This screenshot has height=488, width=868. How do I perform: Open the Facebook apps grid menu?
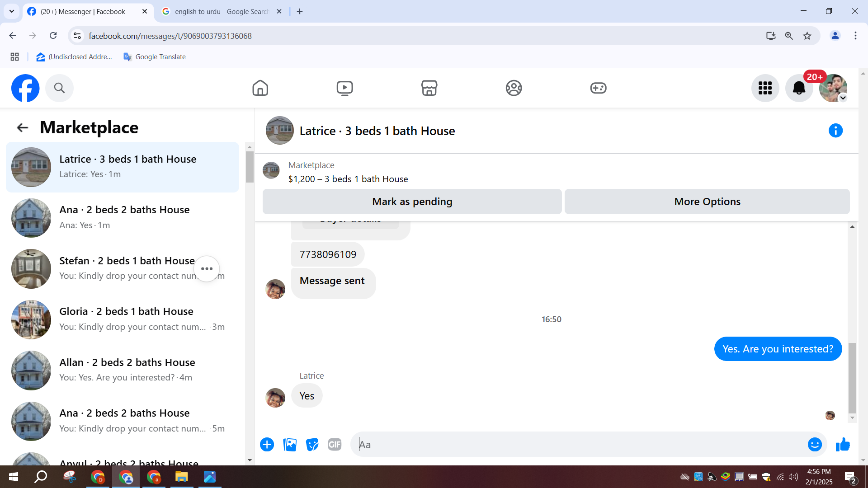[x=765, y=88]
